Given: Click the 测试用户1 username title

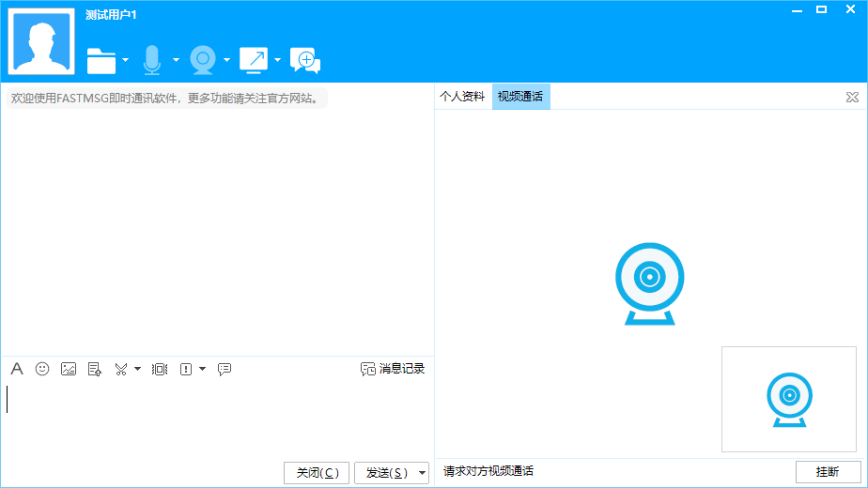Looking at the screenshot, I should click(x=111, y=15).
